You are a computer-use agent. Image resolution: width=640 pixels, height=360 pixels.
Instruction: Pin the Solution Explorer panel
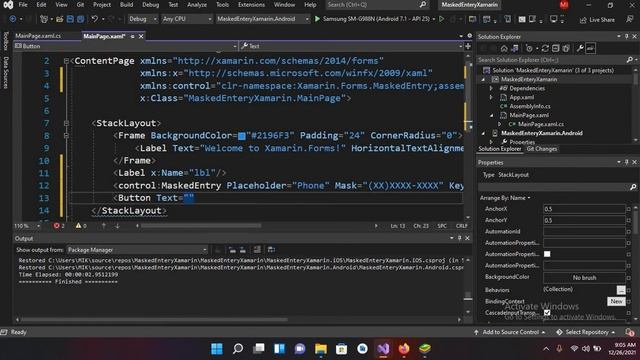point(627,36)
